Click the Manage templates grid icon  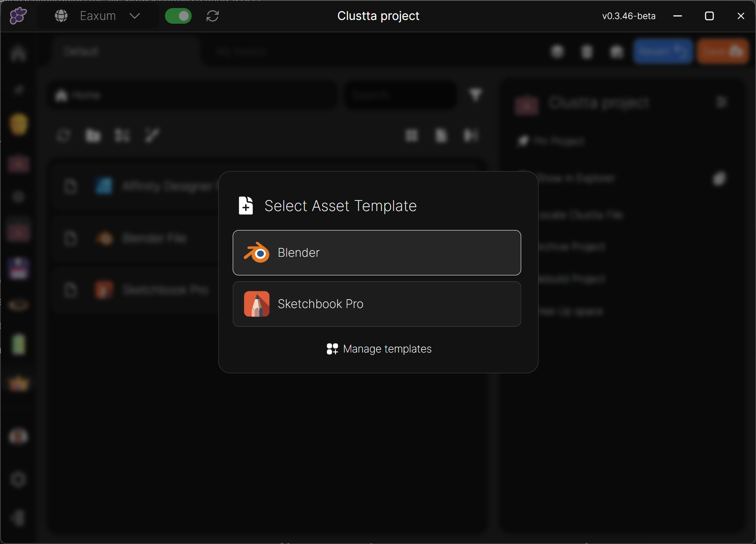point(332,349)
